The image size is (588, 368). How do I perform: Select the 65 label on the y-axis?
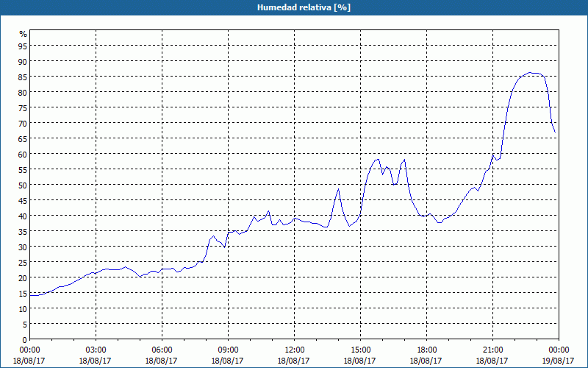[x=24, y=138]
